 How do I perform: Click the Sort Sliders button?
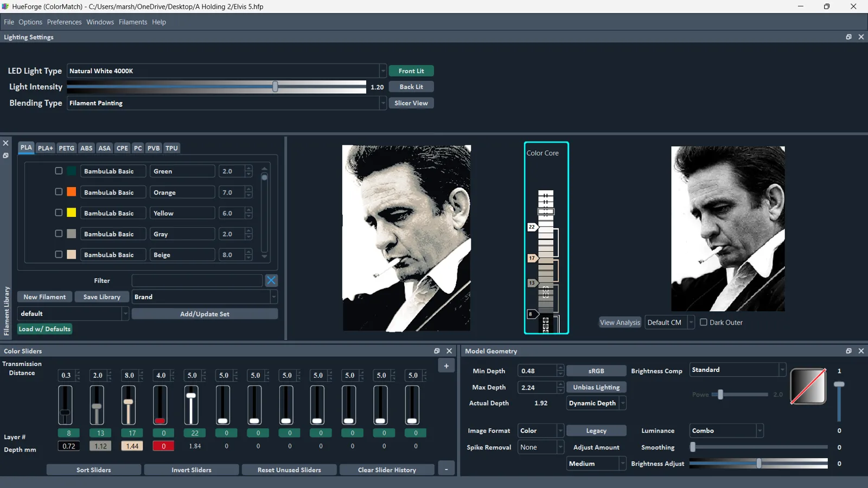93,470
